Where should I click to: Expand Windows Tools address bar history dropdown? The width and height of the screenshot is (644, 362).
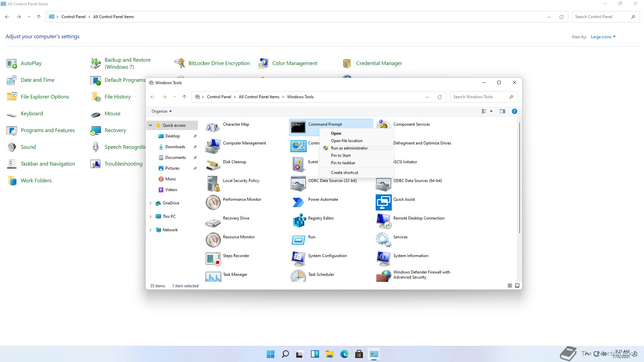[x=427, y=97]
